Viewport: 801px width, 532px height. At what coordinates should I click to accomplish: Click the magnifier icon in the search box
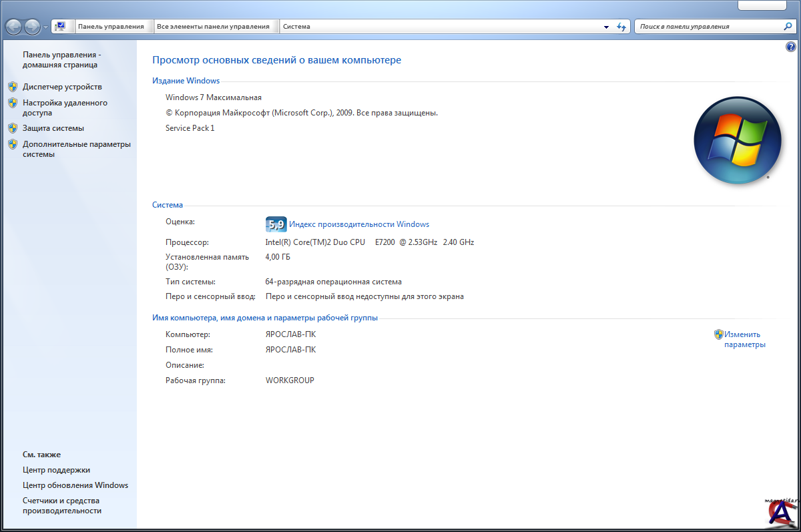pos(788,27)
